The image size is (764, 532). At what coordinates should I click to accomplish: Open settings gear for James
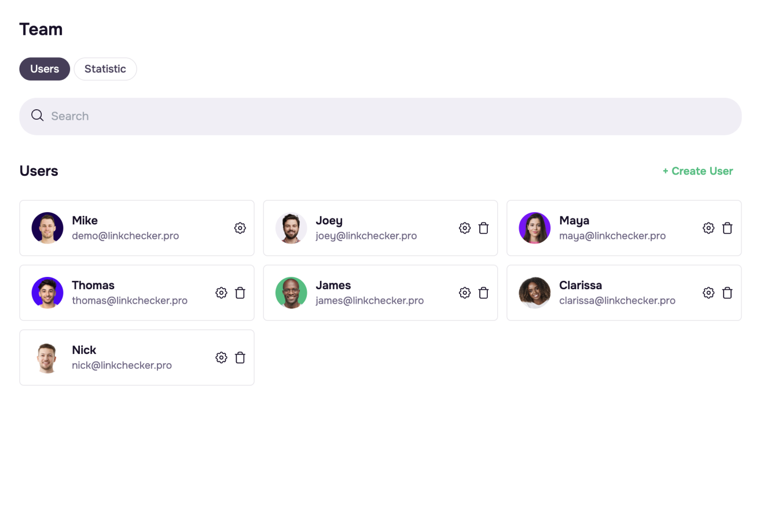click(x=465, y=293)
